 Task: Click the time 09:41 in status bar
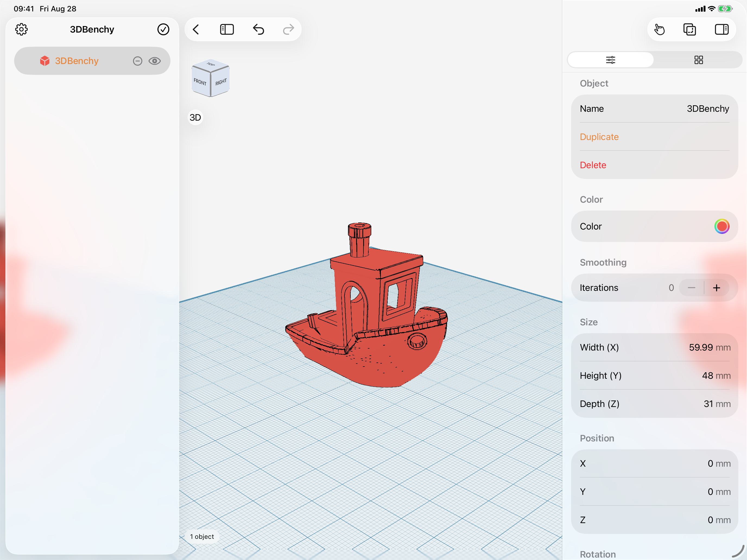[x=24, y=9]
